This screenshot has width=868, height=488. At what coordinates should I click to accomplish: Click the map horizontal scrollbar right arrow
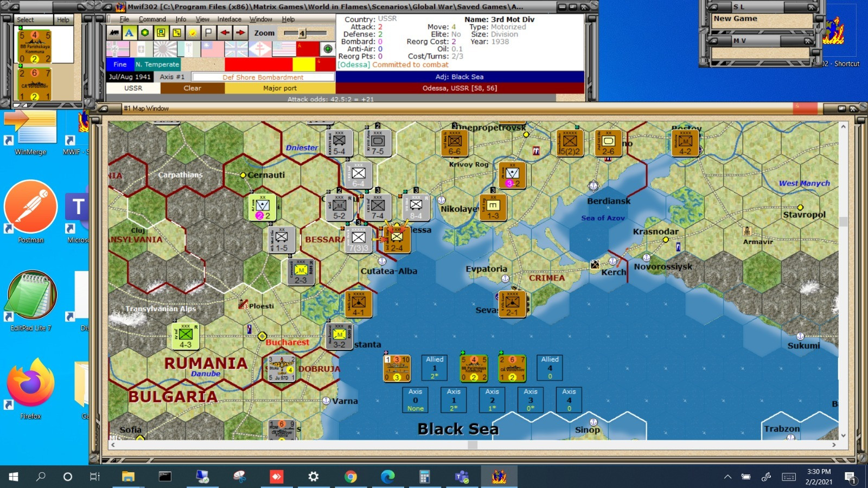click(x=834, y=445)
